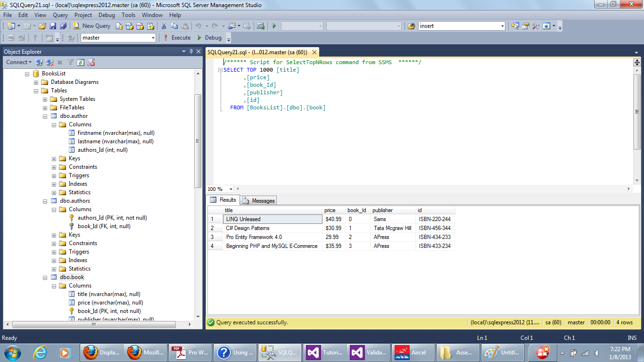
Task: Open the Tools menu
Action: pos(129,15)
